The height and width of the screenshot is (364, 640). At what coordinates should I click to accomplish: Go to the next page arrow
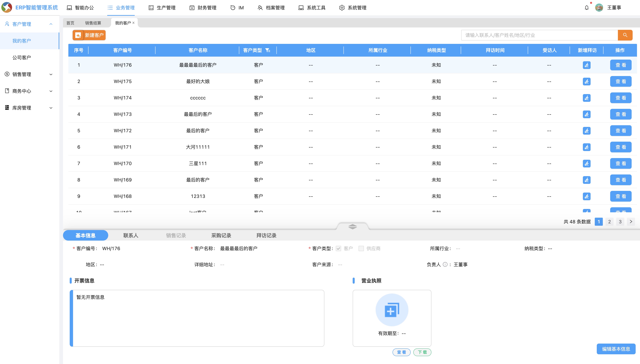(x=631, y=222)
